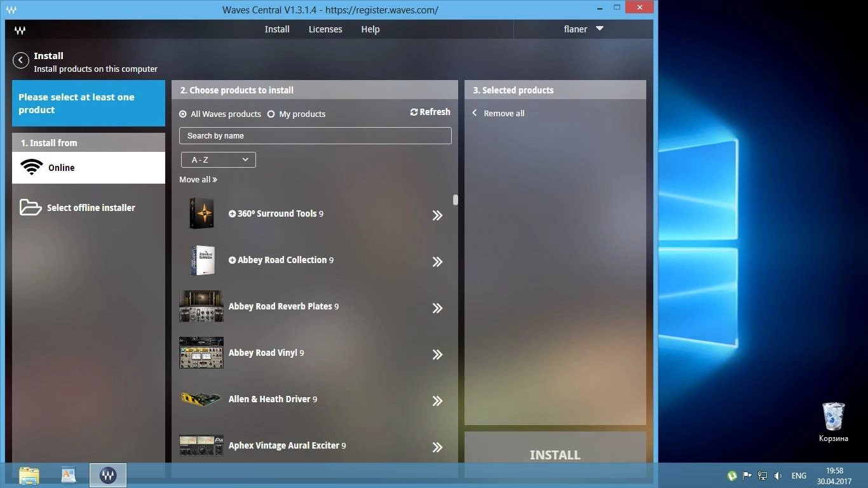The image size is (868, 488).
Task: Click Remove all in Selected products
Action: click(x=498, y=114)
